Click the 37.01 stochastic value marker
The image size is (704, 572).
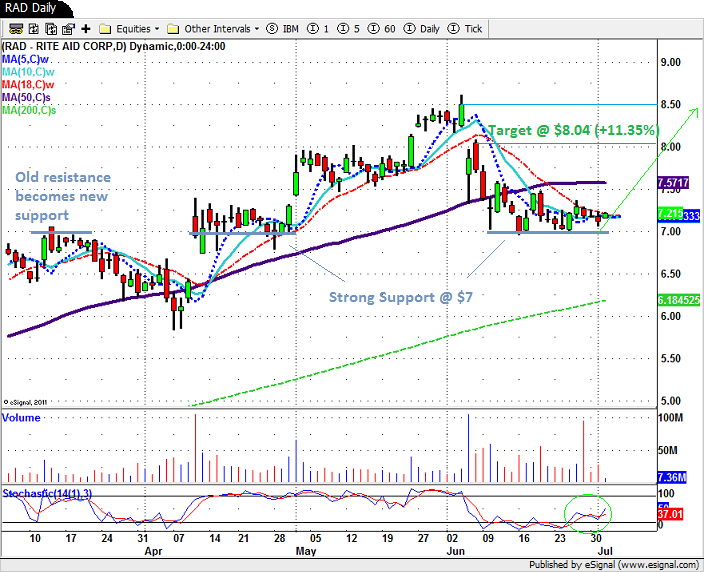[x=670, y=514]
